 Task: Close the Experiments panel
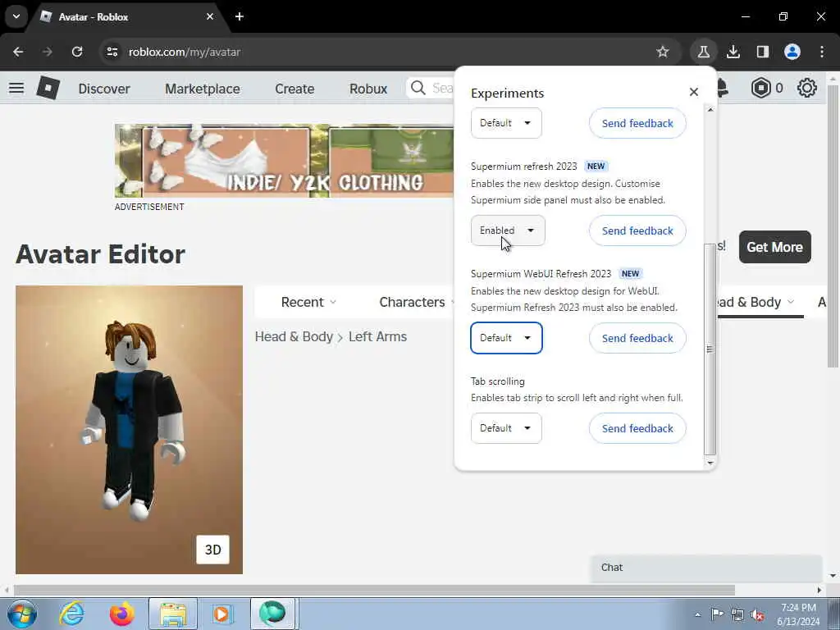(694, 92)
